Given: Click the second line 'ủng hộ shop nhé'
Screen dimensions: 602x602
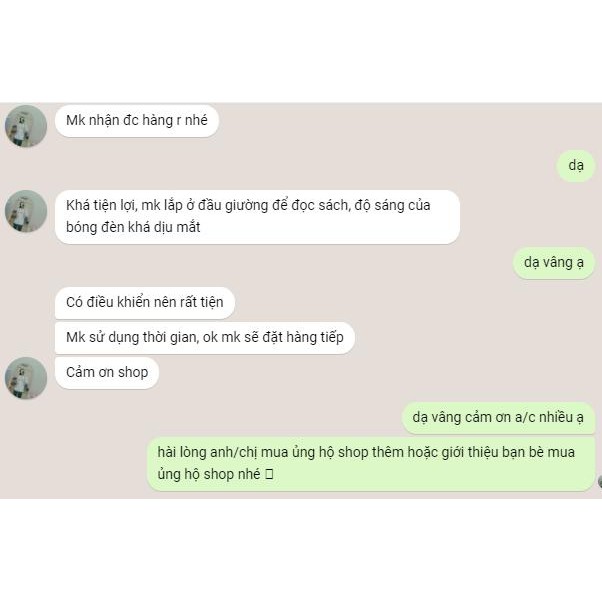Looking at the screenshot, I should point(209,474).
